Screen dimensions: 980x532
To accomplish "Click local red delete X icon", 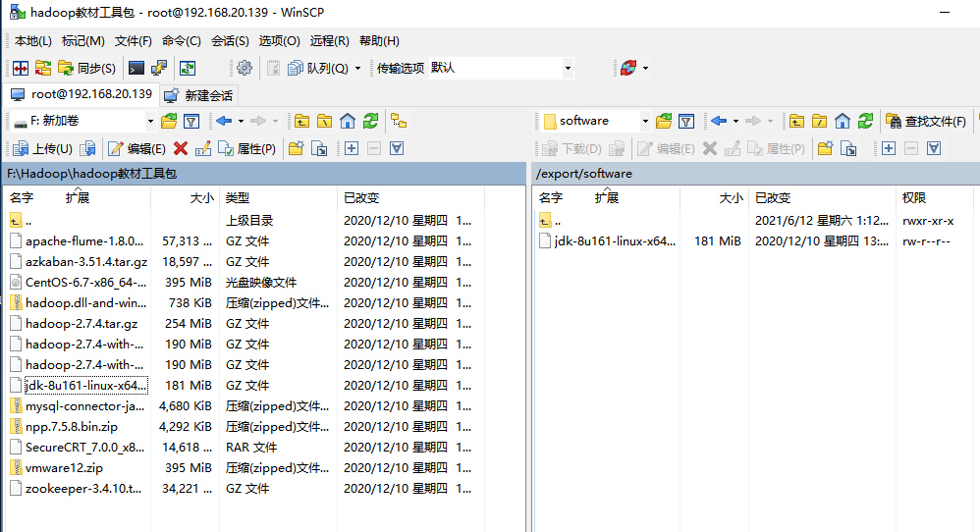I will [181, 148].
